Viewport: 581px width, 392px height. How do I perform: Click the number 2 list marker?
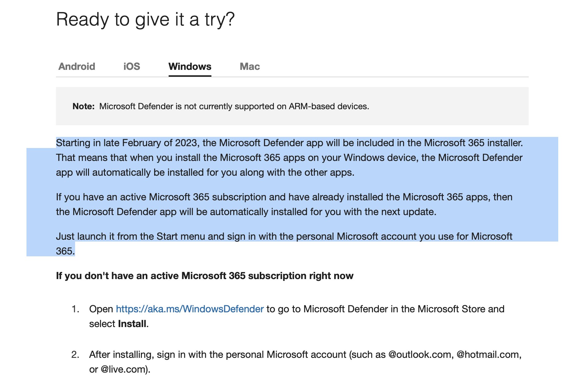[x=75, y=354]
